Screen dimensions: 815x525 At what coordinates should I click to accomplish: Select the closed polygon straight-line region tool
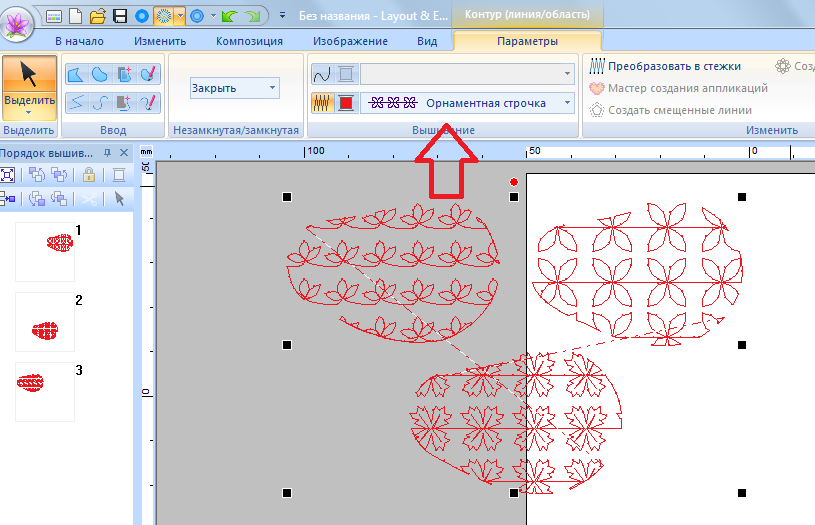point(76,75)
